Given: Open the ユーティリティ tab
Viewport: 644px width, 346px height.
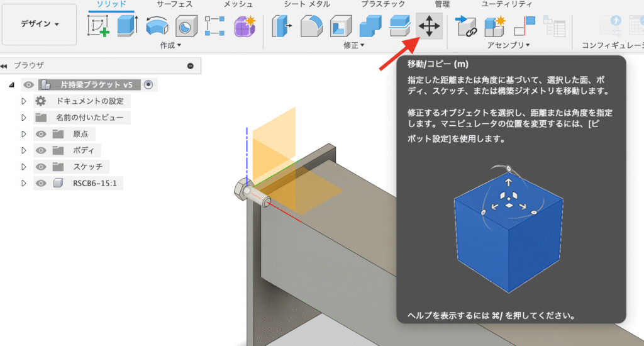Looking at the screenshot, I should [x=507, y=4].
